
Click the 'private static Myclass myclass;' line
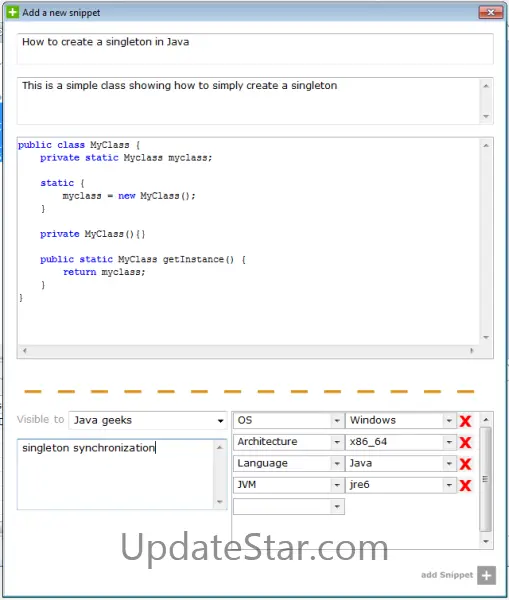[x=126, y=158]
